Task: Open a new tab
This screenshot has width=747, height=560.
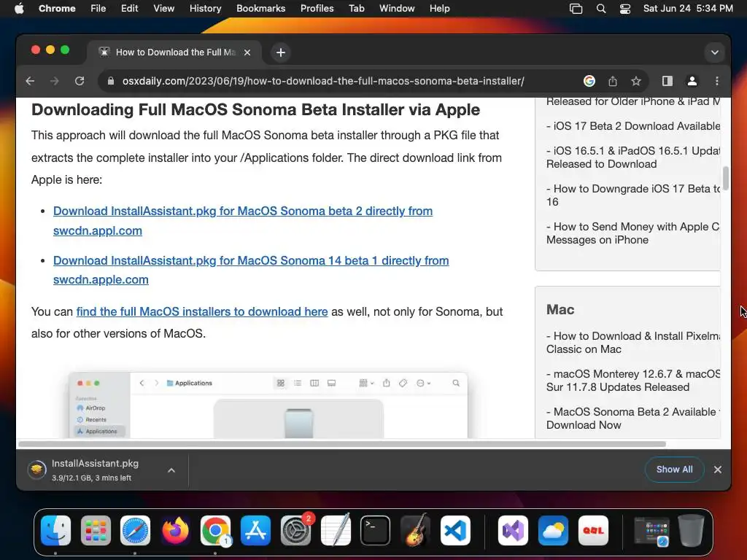Action: click(x=281, y=52)
